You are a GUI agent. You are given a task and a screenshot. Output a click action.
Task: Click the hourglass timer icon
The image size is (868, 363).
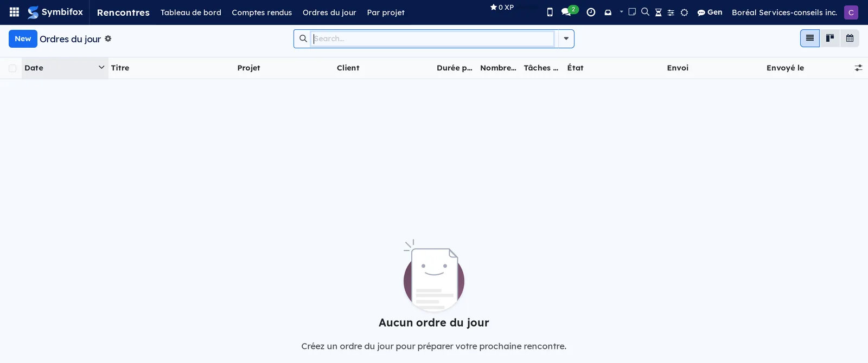(658, 12)
